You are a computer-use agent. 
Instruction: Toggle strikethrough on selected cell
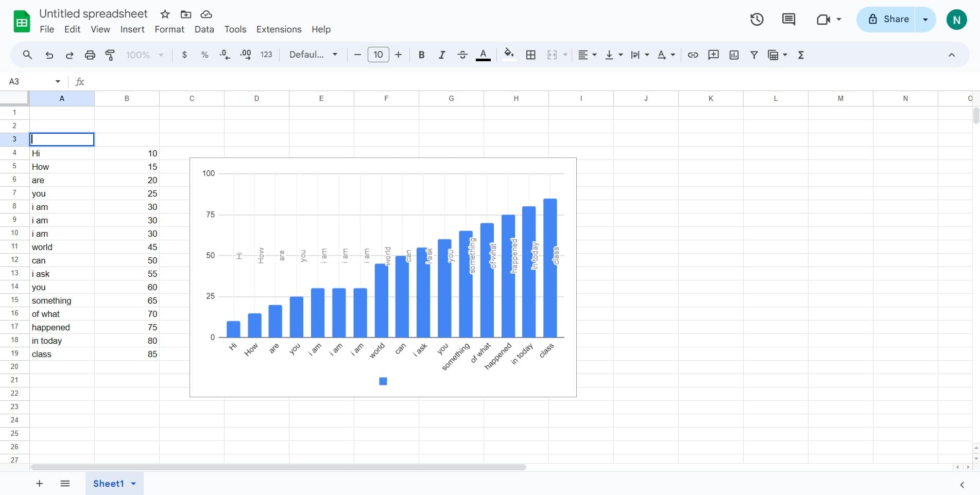462,55
